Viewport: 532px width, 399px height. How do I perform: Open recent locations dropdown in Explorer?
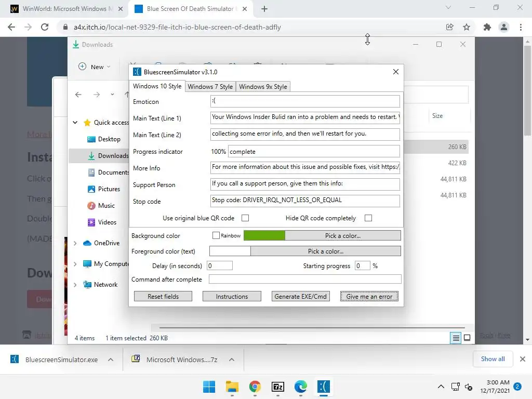[x=112, y=95]
